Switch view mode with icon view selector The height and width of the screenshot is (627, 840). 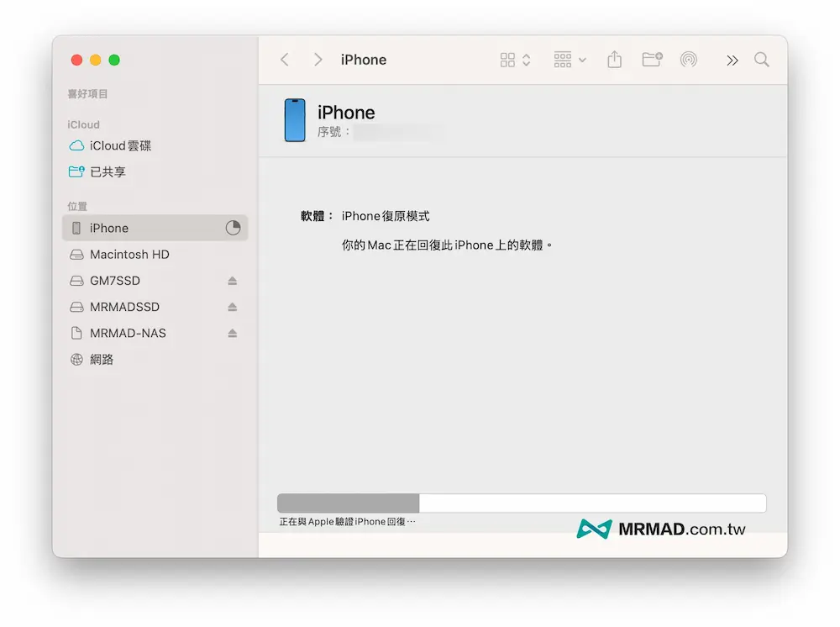click(515, 60)
